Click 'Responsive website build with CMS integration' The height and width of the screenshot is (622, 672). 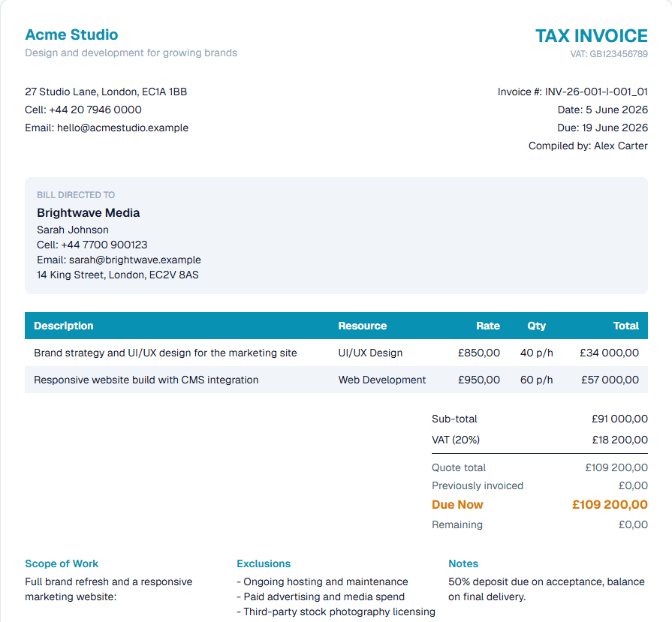(146, 380)
